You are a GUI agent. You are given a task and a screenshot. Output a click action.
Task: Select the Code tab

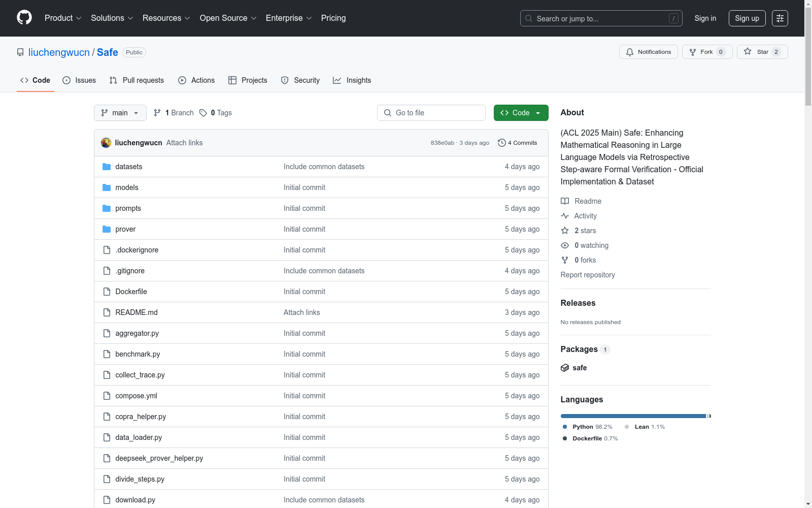36,80
